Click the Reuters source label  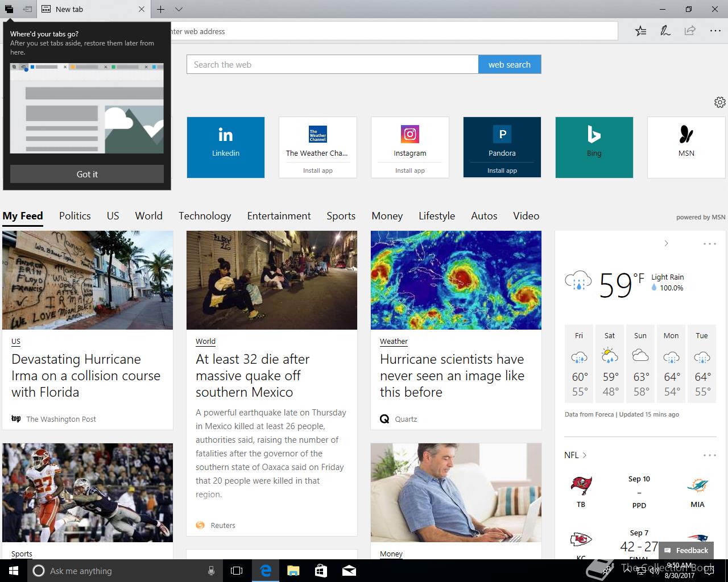[x=223, y=526]
